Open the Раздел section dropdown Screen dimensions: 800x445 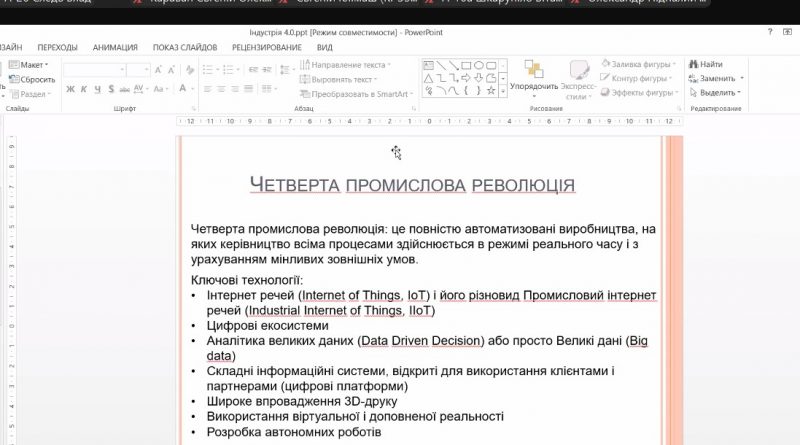point(31,94)
